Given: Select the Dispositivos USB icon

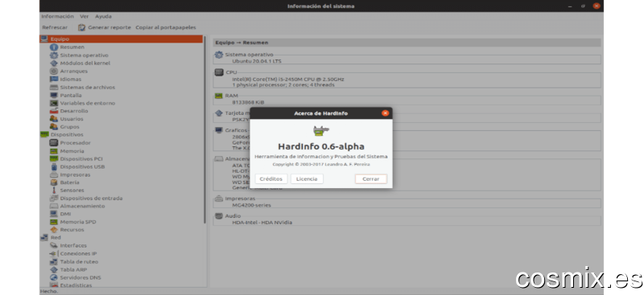Looking at the screenshot, I should tap(54, 166).
